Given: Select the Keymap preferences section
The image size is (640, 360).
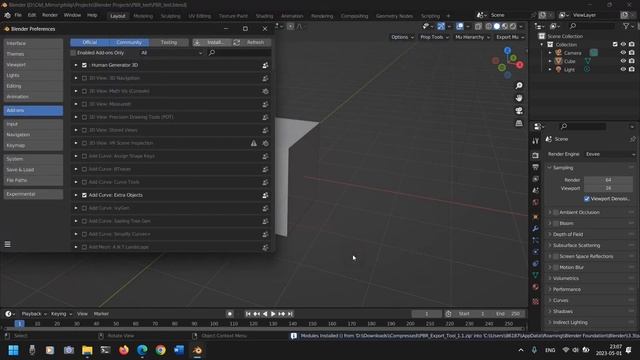Looking at the screenshot, I should click(33, 145).
